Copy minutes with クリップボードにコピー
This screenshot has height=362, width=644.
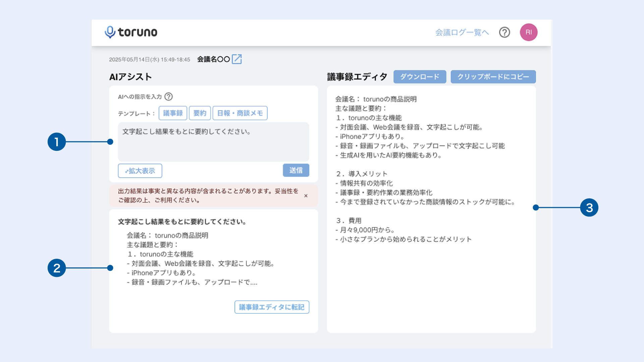(493, 76)
